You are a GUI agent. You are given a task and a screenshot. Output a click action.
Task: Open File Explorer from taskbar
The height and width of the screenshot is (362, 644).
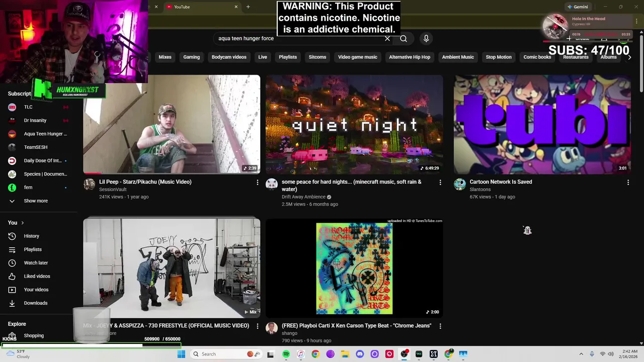345,354
